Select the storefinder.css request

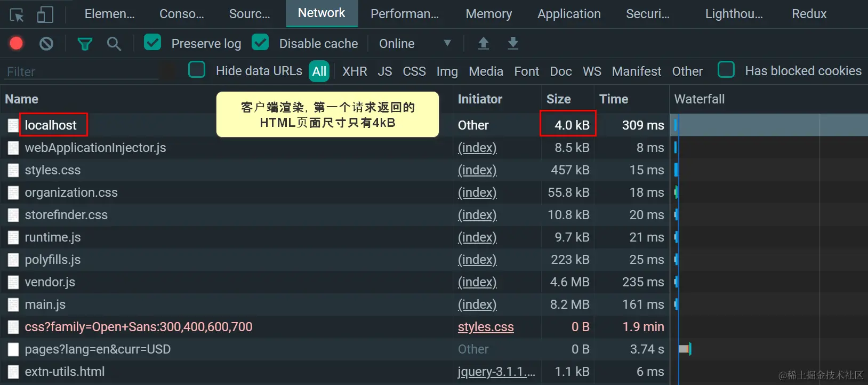point(66,215)
